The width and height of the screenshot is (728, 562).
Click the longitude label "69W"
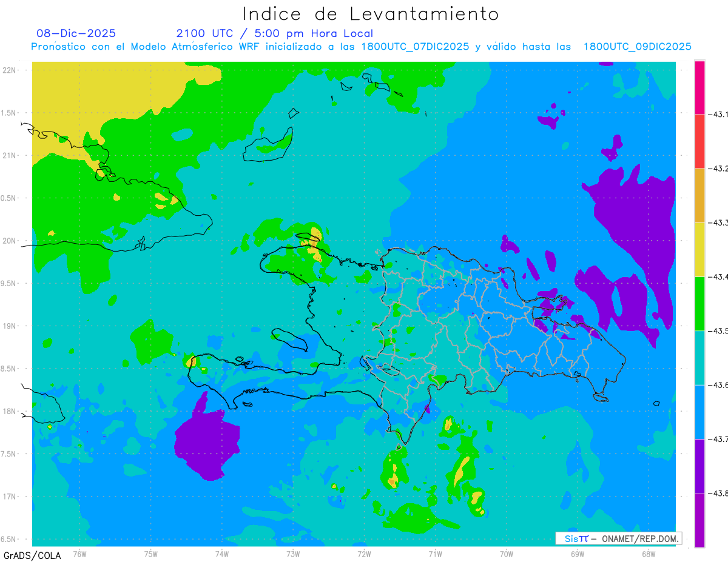tap(578, 554)
